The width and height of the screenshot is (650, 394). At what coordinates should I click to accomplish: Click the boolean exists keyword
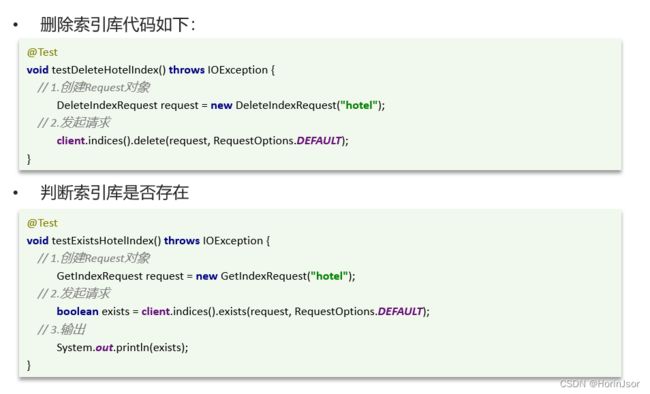click(x=78, y=311)
